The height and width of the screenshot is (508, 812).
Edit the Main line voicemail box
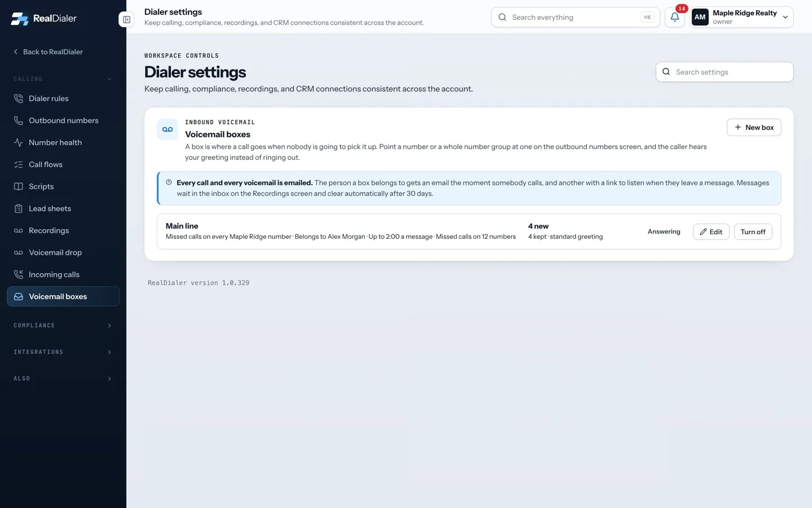point(711,232)
